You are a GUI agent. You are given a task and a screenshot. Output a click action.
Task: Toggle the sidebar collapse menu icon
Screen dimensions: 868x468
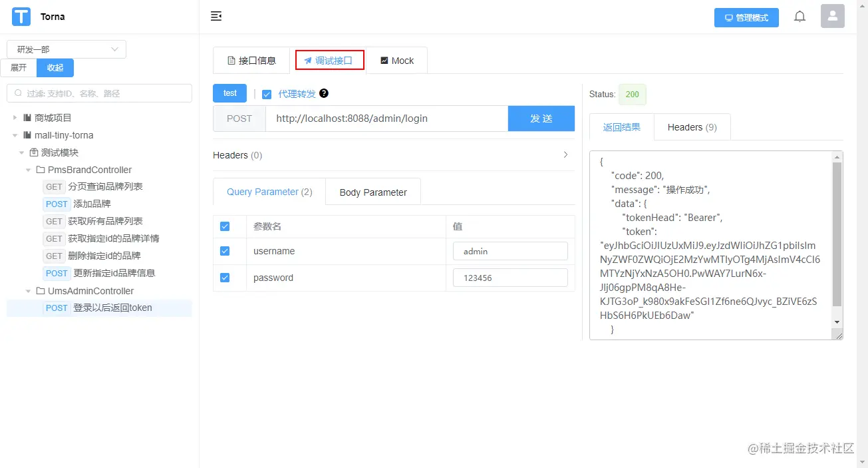(216, 16)
